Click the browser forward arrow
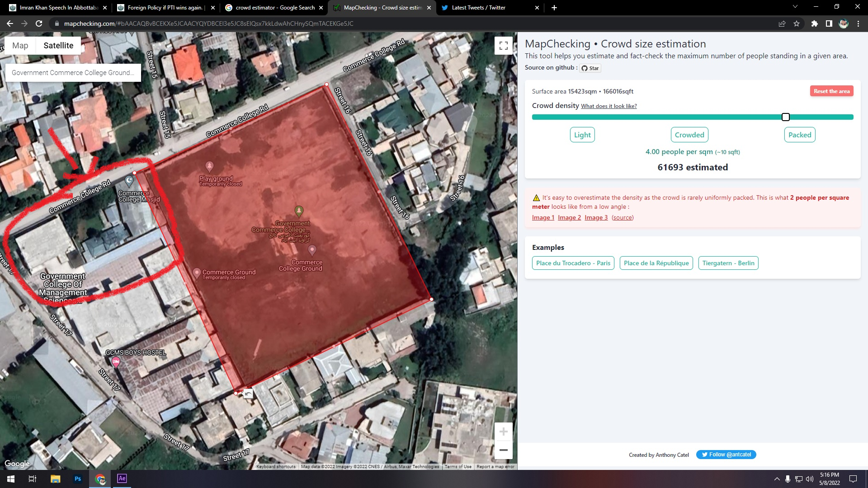 (24, 23)
